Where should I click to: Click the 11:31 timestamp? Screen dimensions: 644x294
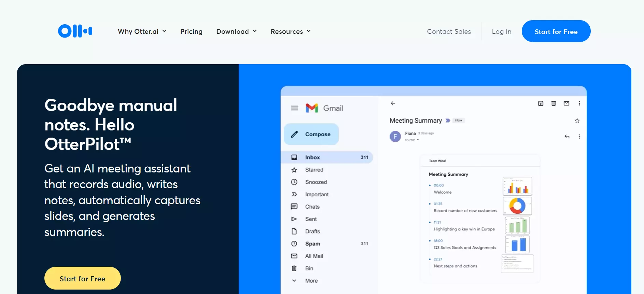pos(437,222)
